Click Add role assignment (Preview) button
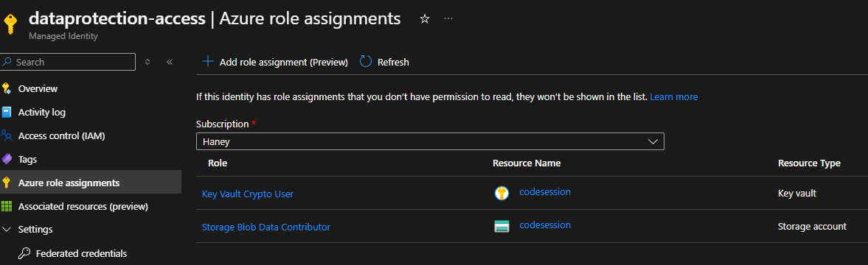This screenshot has height=265, width=868. [275, 62]
